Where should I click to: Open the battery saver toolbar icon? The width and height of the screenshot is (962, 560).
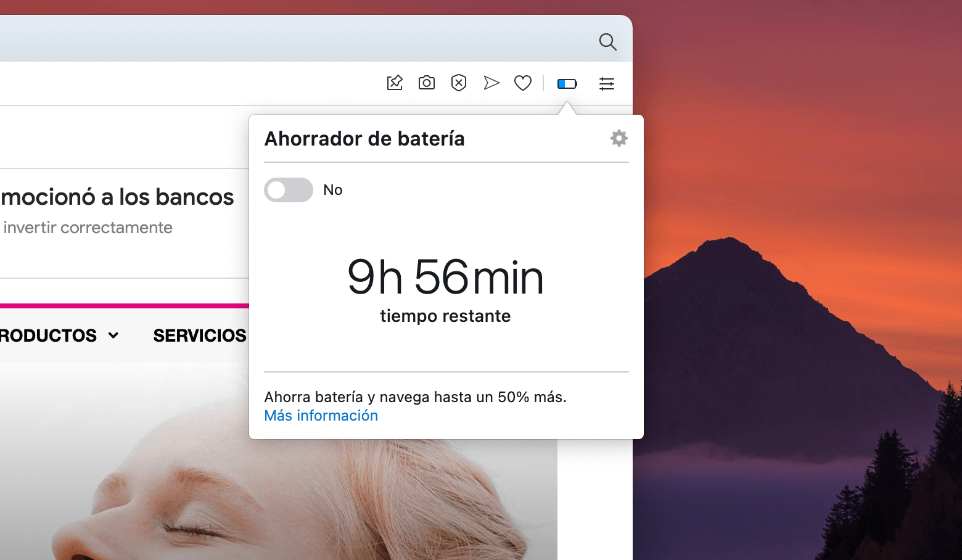click(x=567, y=83)
